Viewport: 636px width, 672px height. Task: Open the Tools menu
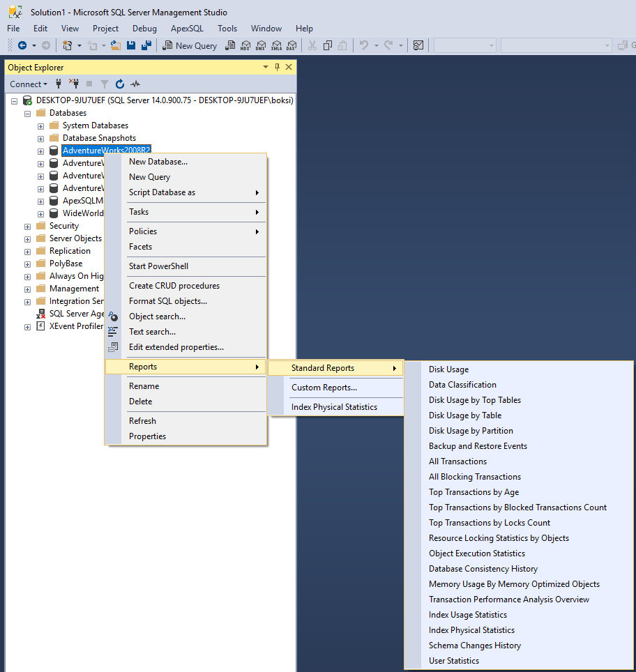(x=227, y=29)
